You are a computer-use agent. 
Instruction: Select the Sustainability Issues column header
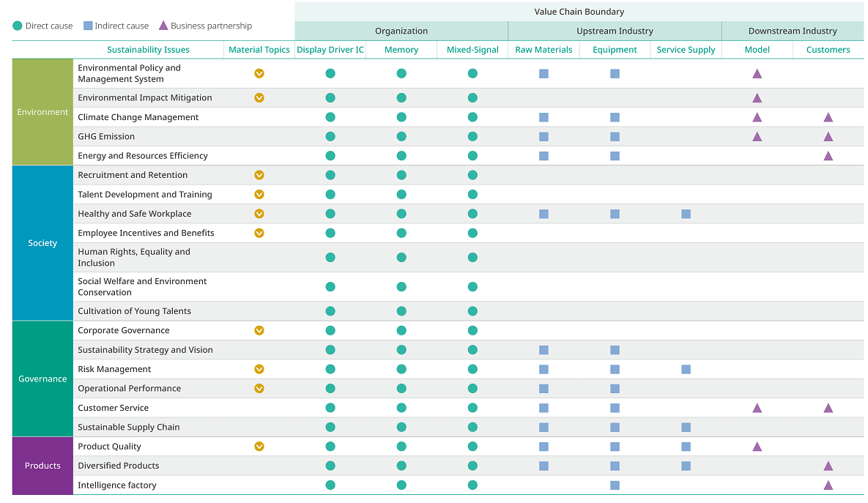[149, 50]
